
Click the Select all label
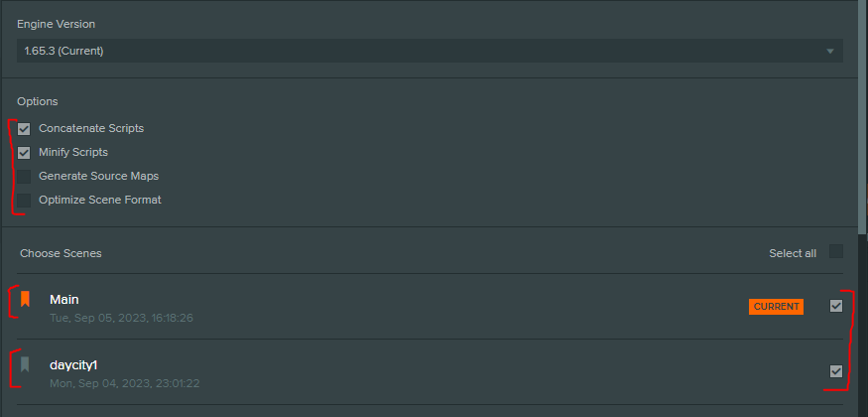coord(793,253)
